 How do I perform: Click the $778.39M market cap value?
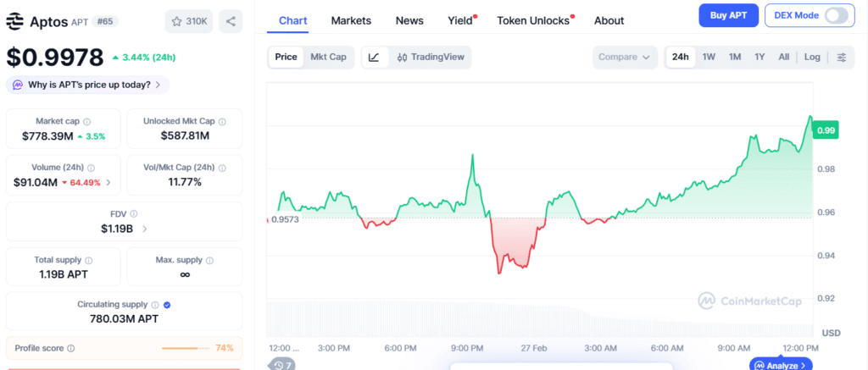(47, 136)
